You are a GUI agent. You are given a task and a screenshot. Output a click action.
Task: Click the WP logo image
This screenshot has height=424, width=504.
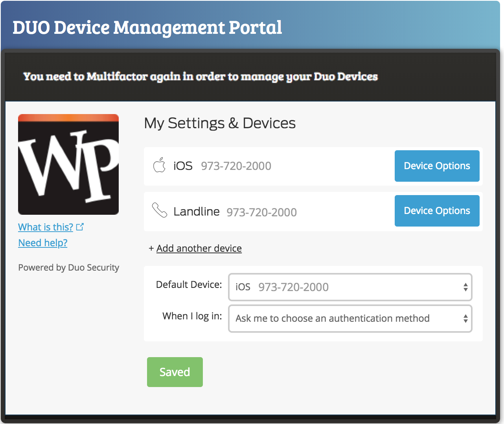click(68, 164)
